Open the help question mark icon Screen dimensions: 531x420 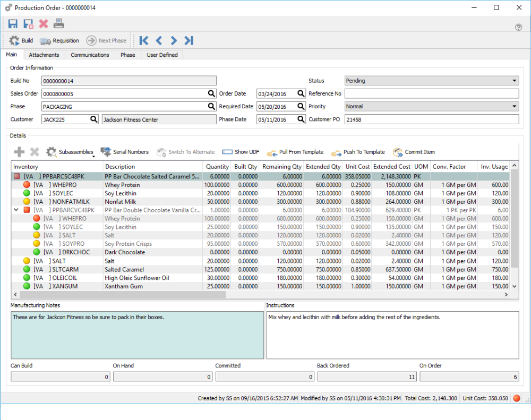pos(518,27)
